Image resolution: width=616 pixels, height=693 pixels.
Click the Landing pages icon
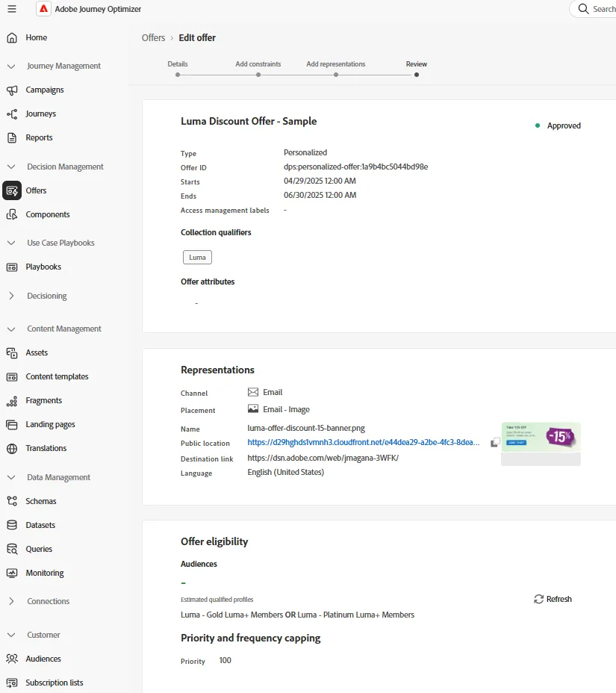pyautogui.click(x=12, y=425)
